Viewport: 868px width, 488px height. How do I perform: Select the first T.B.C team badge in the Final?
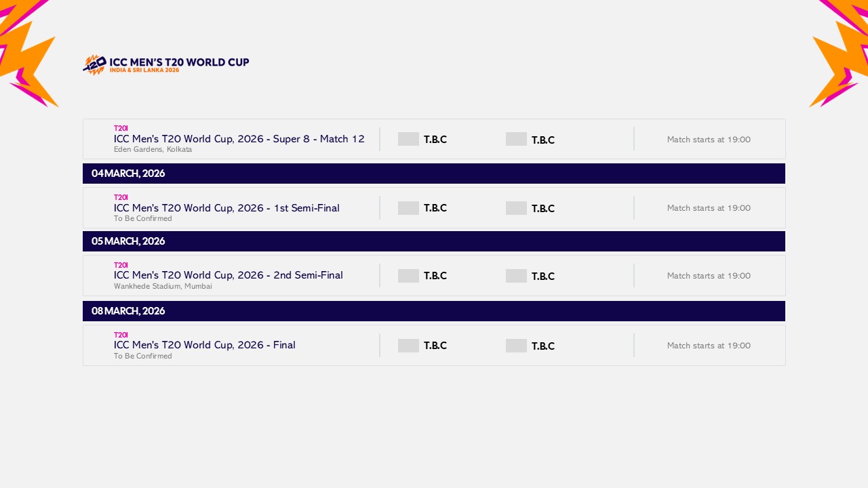408,345
